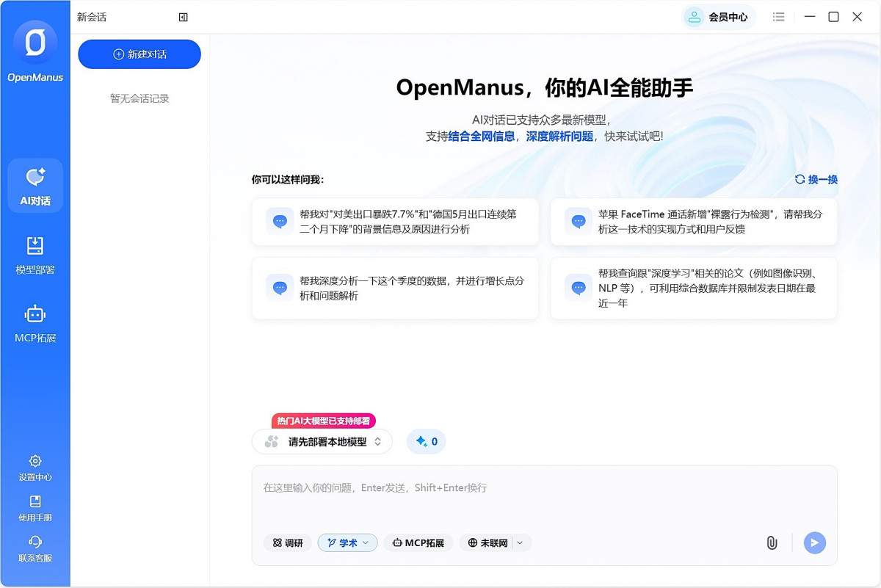Click the send message arrow button
Viewport: 881px width, 588px height.
click(814, 542)
